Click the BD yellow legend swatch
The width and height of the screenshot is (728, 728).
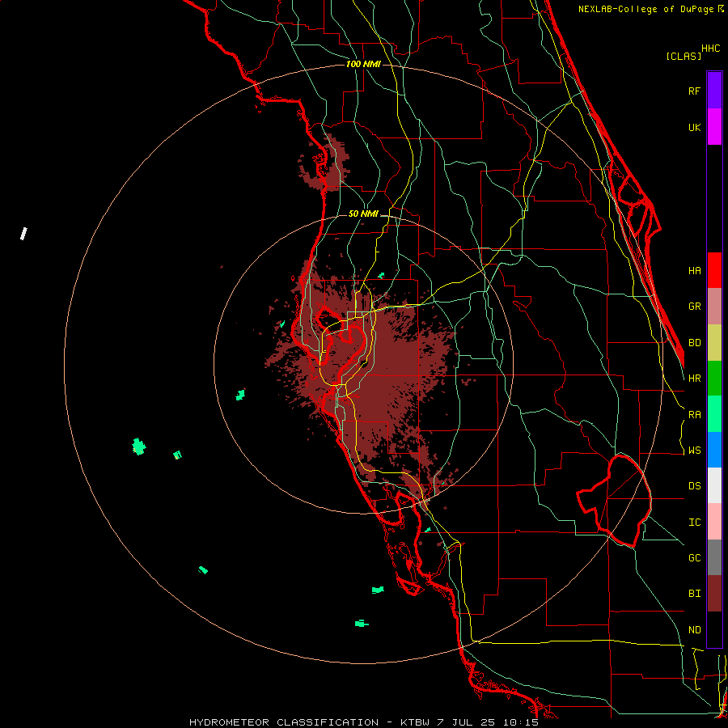point(714,343)
